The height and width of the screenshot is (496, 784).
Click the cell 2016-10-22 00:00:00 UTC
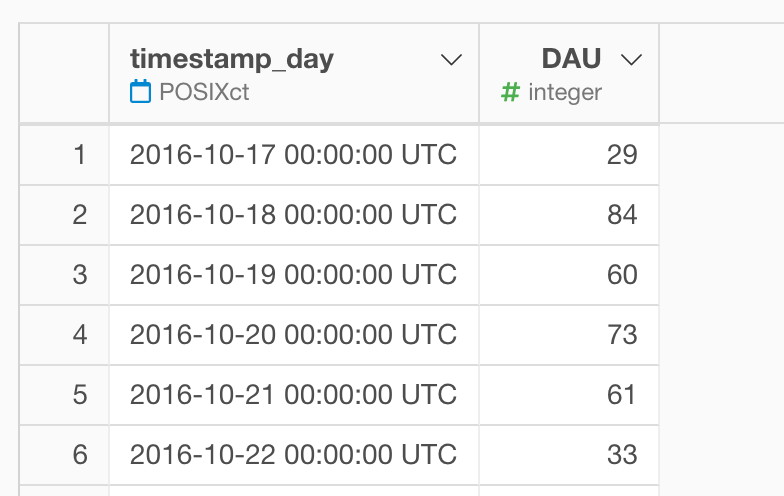coord(294,455)
